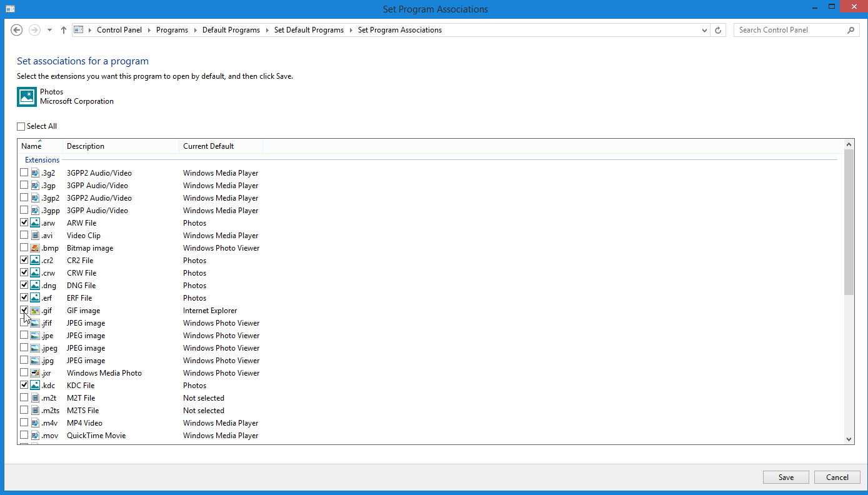The height and width of the screenshot is (495, 868).
Task: Click the .crw file icon
Action: (x=35, y=273)
